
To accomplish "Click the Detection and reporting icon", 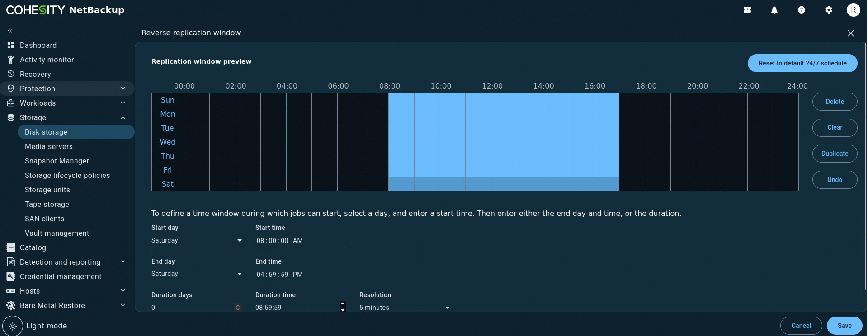I will pyautogui.click(x=11, y=262).
